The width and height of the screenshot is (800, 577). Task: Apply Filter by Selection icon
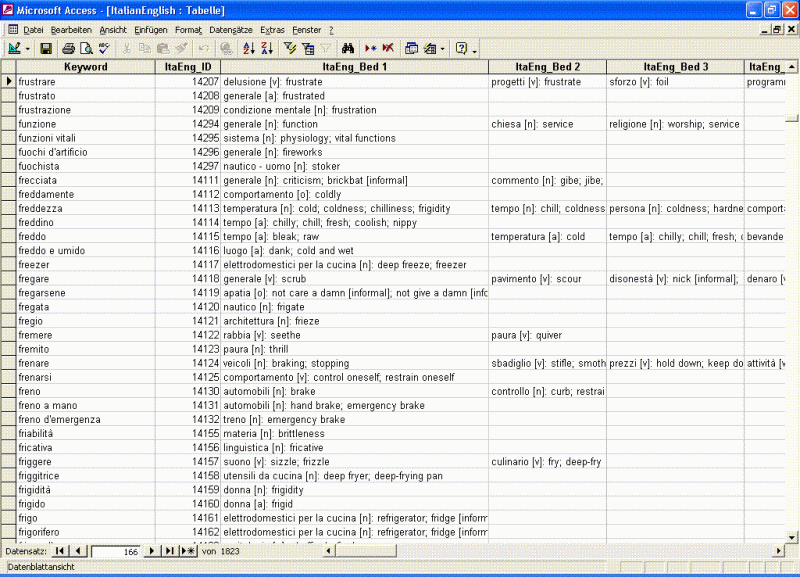[x=290, y=48]
